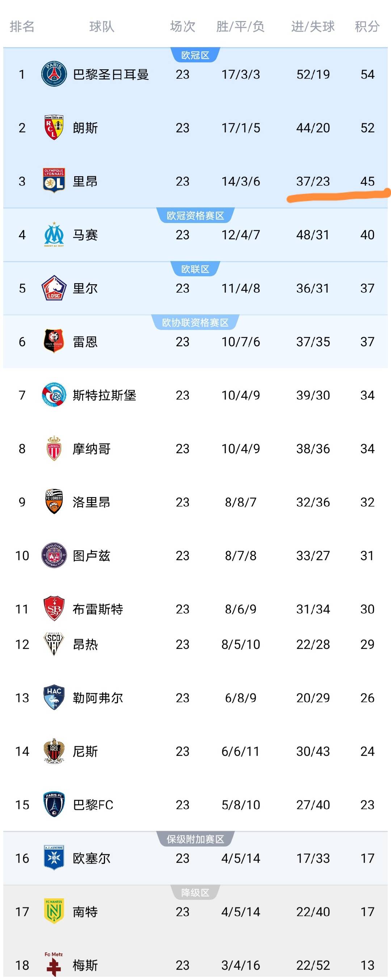This screenshot has height=980, width=391.
Task: Tap the 梅斯 team row name
Action: (85, 965)
